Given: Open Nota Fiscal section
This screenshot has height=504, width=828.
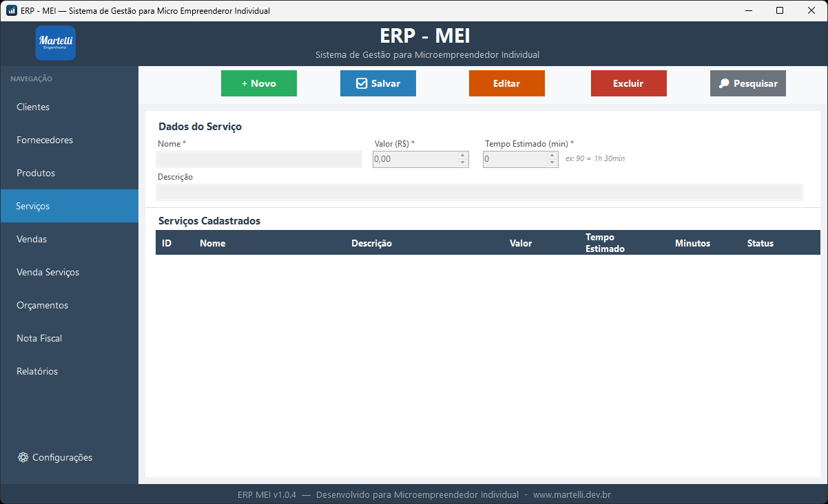Looking at the screenshot, I should pos(69,338).
